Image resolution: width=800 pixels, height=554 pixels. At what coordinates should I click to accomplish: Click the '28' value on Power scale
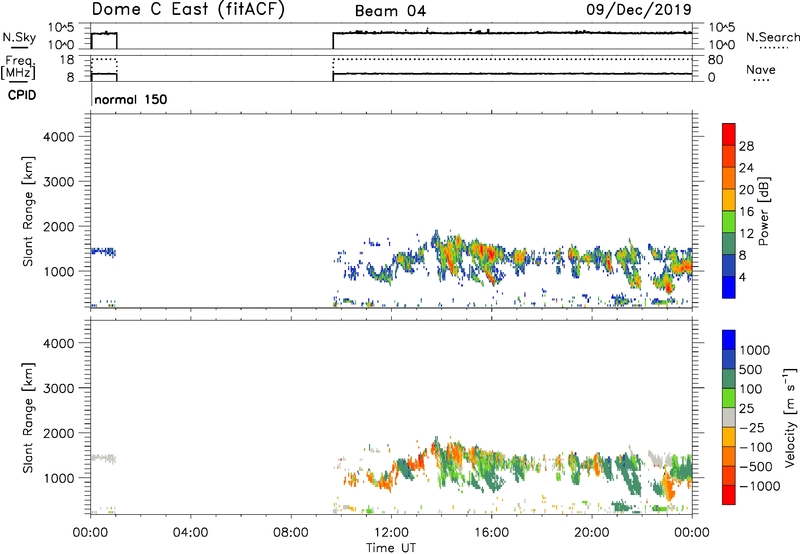[x=746, y=146]
